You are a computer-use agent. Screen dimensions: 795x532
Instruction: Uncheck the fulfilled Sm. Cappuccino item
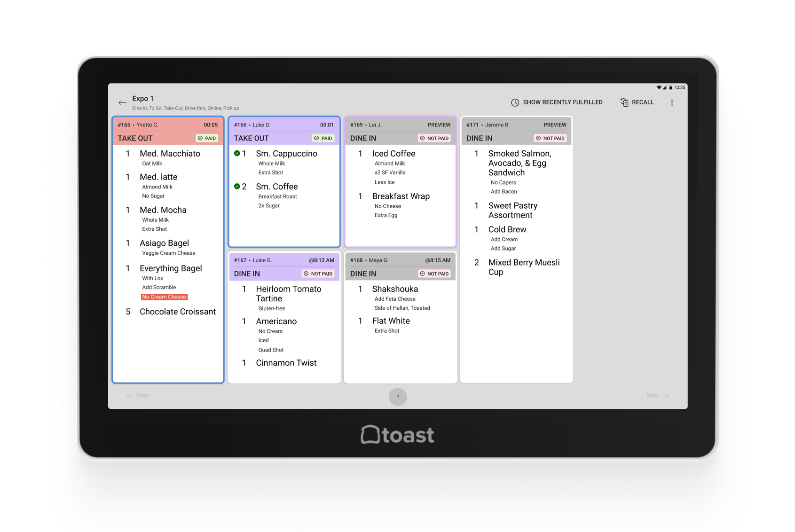pos(237,153)
